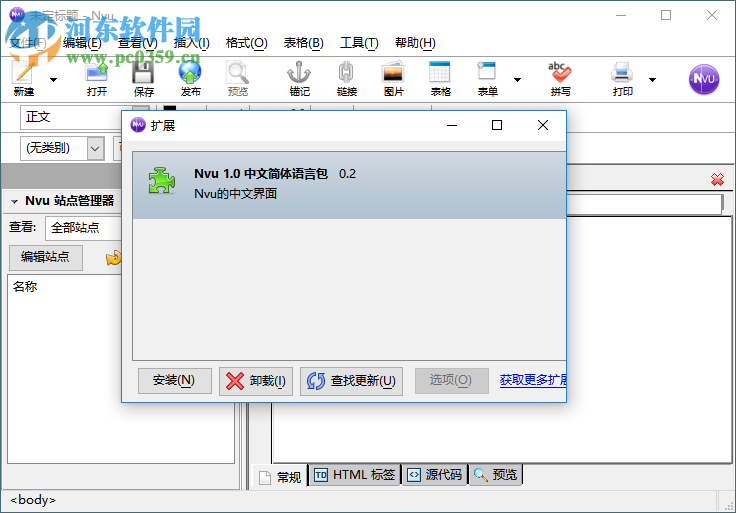
Task: Open the 插入(I) menu
Action: point(192,43)
